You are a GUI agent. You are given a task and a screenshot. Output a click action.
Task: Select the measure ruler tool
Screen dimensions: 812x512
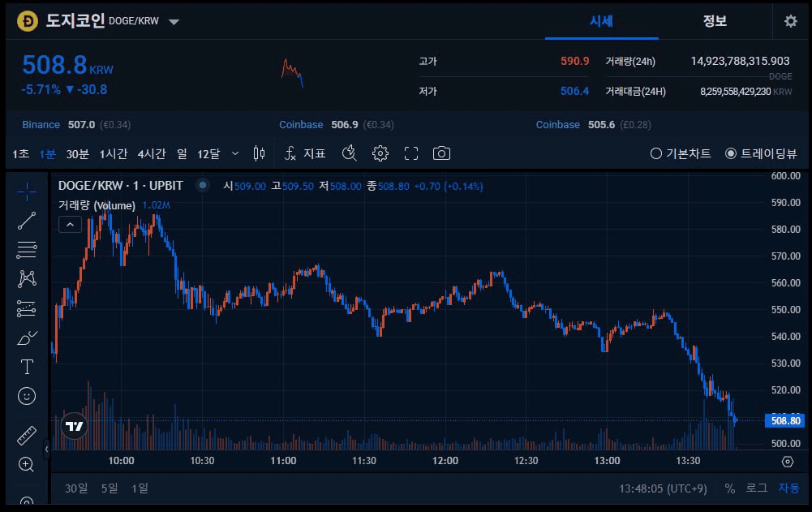27,435
